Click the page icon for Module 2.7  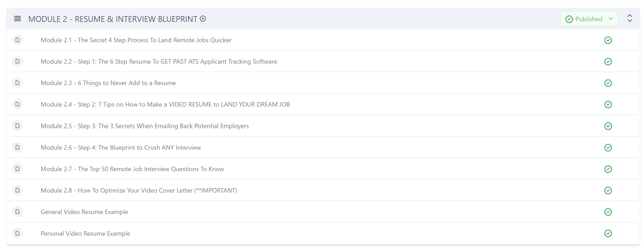click(17, 169)
